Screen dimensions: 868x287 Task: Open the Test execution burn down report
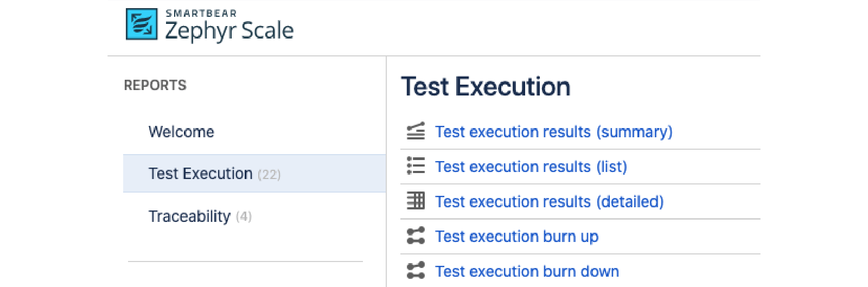[x=527, y=271]
